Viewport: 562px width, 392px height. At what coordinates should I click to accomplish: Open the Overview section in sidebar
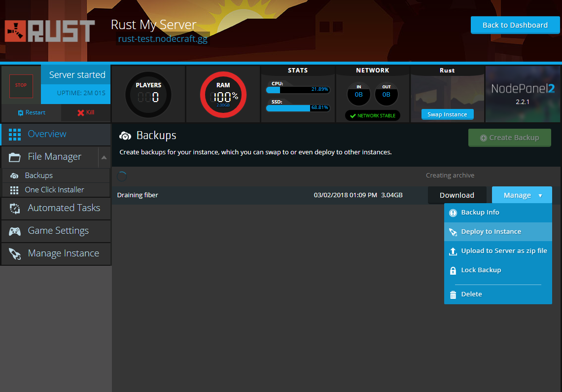click(x=47, y=134)
